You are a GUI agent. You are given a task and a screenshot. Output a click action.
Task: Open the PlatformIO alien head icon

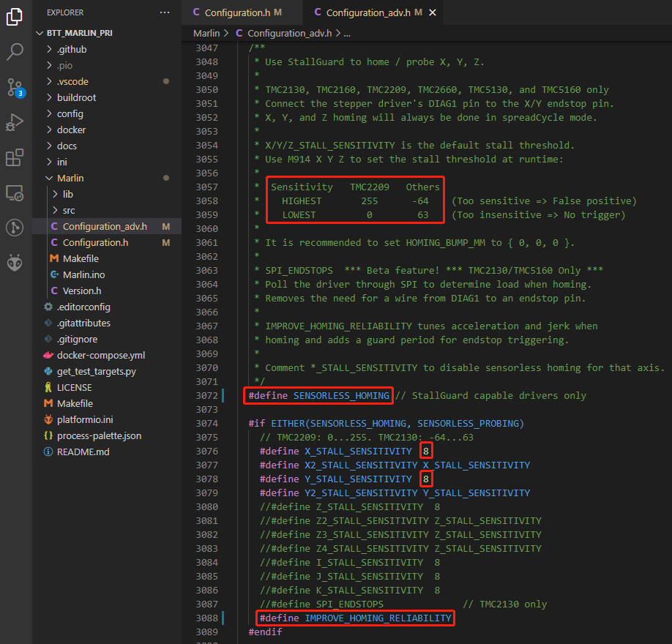pos(15,263)
